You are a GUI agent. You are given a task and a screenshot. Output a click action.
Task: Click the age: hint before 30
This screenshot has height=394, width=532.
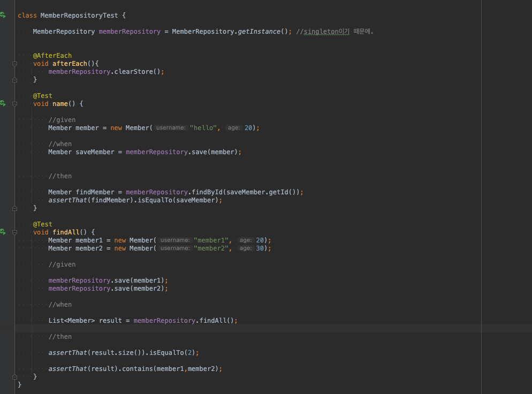point(245,248)
